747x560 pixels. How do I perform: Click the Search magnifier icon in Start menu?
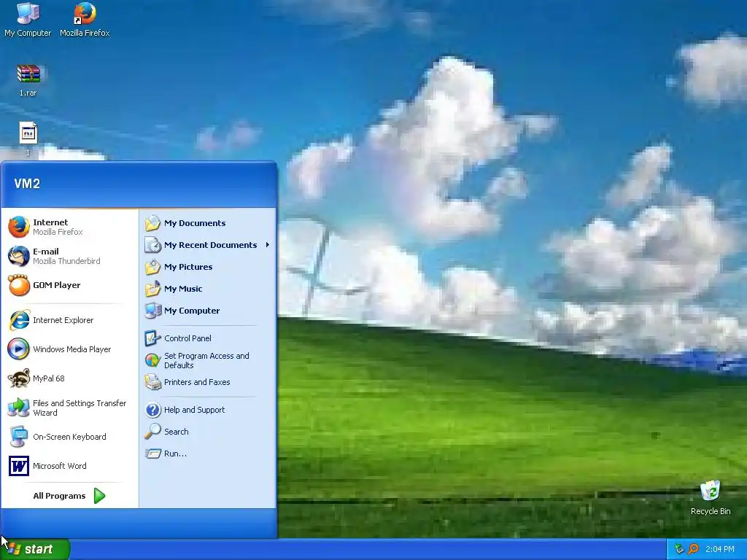[x=153, y=432]
